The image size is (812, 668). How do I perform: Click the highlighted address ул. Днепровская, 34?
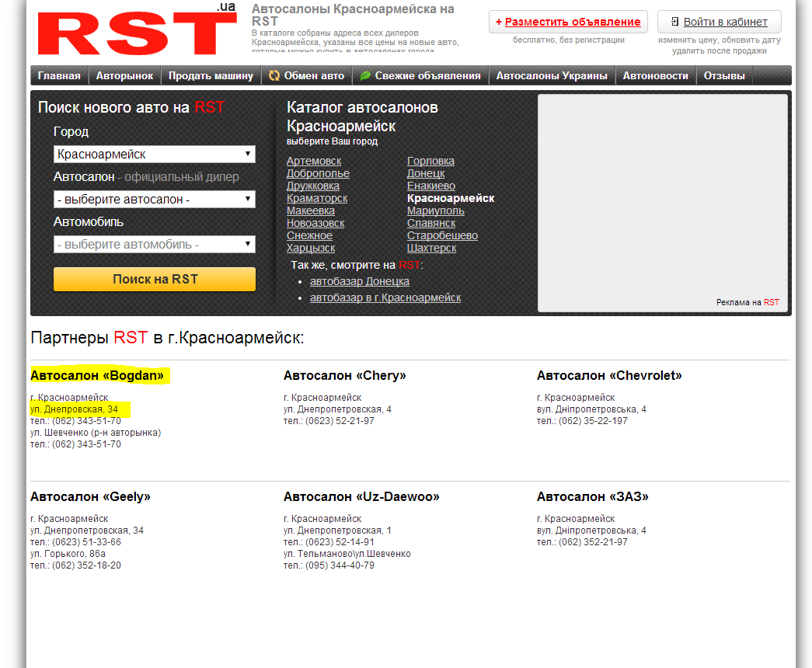point(74,409)
